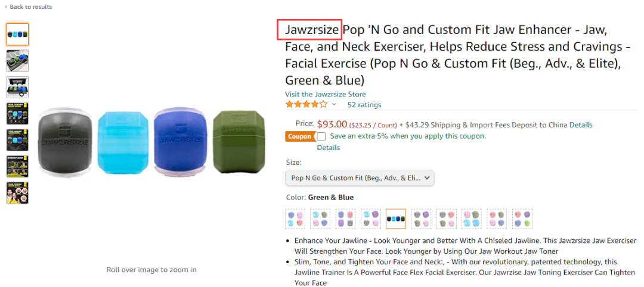Image resolution: width=644 pixels, height=287 pixels.
Task: Click the main product image to zoom
Action: (151, 144)
